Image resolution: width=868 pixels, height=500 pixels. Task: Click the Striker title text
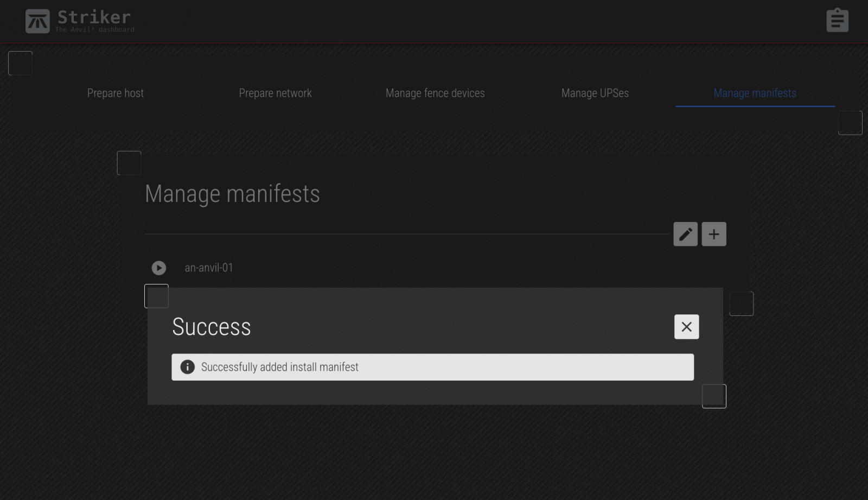94,17
